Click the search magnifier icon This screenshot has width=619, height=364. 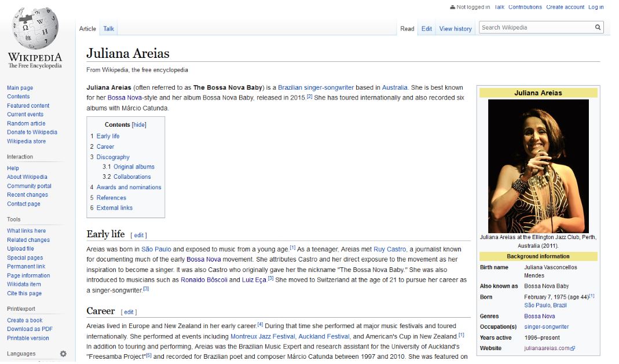[x=598, y=27]
